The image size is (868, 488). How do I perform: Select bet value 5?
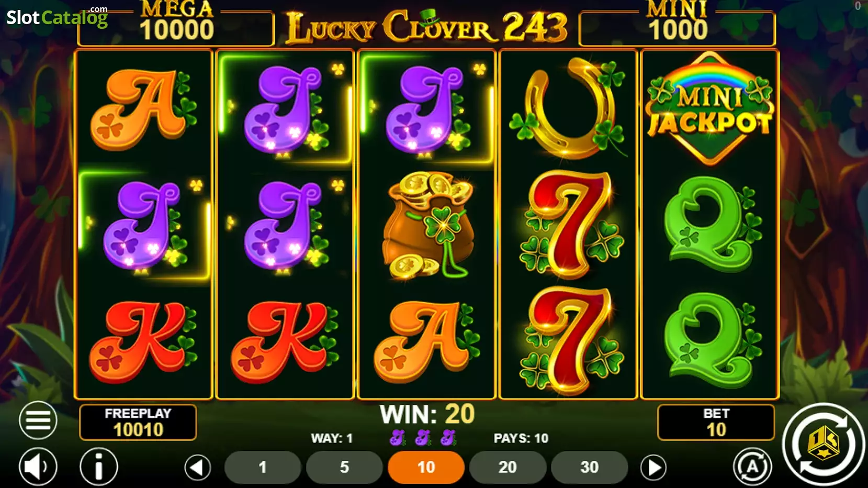point(344,467)
